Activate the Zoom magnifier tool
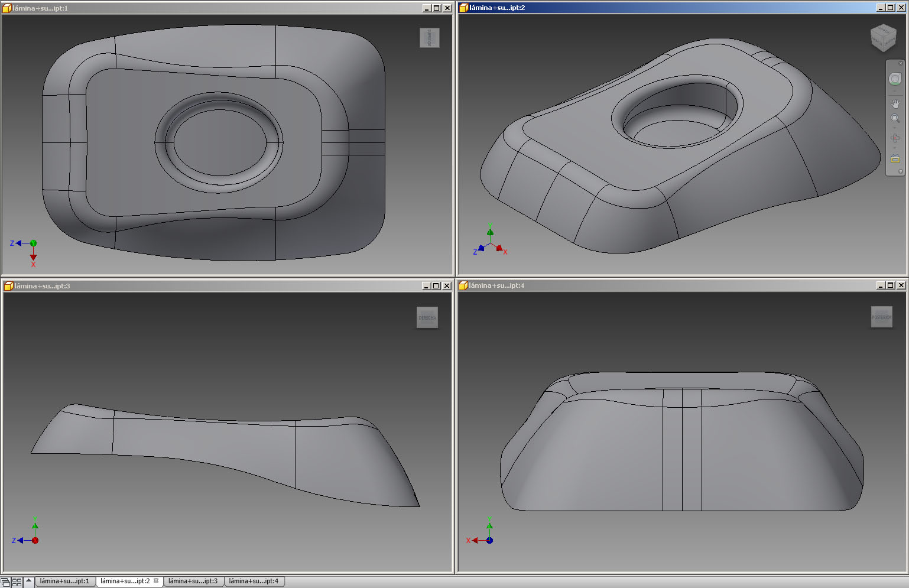Screen dimensions: 909x588 coord(895,118)
